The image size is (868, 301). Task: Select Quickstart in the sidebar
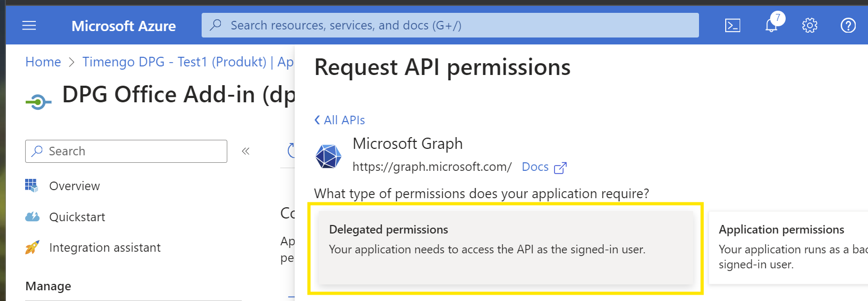click(77, 217)
